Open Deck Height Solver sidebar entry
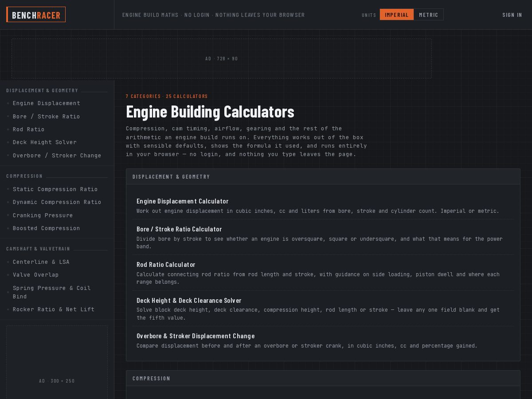Viewport: 532px width, 399px height. pyautogui.click(x=57, y=142)
